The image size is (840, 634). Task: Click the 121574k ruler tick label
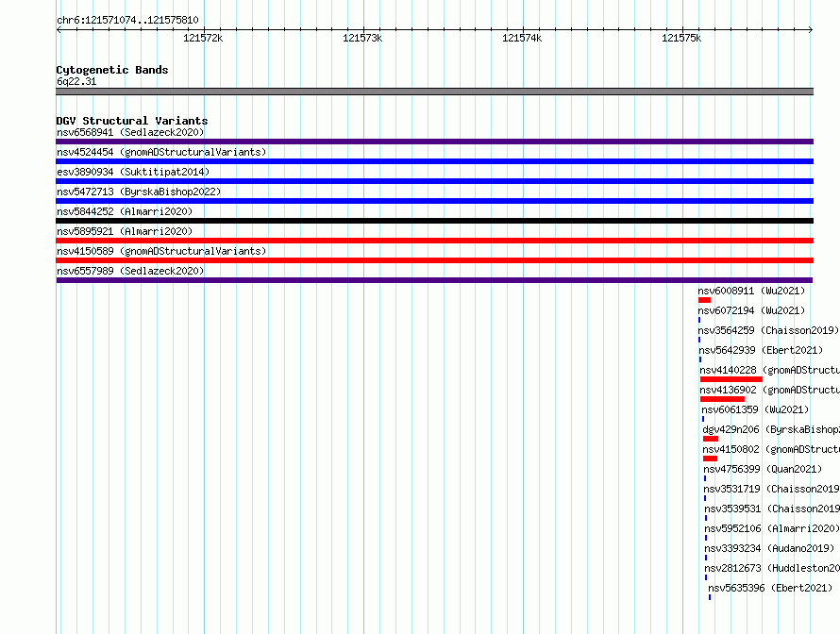pyautogui.click(x=522, y=38)
